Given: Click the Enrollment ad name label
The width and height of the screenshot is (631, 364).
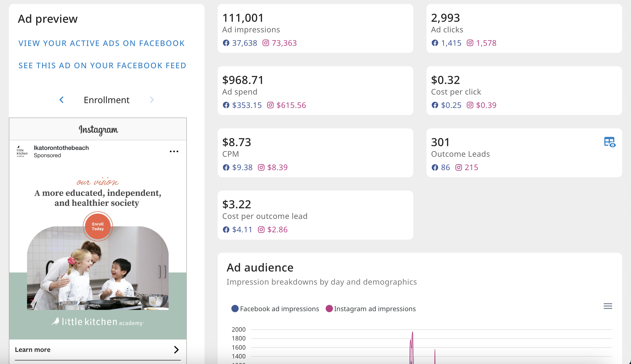Looking at the screenshot, I should coord(106,100).
